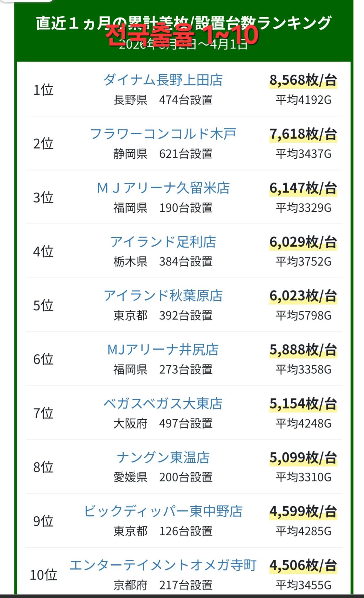Open the ＭＪアリーナ久留米店 link
The height and width of the screenshot is (598, 364).
click(x=163, y=188)
